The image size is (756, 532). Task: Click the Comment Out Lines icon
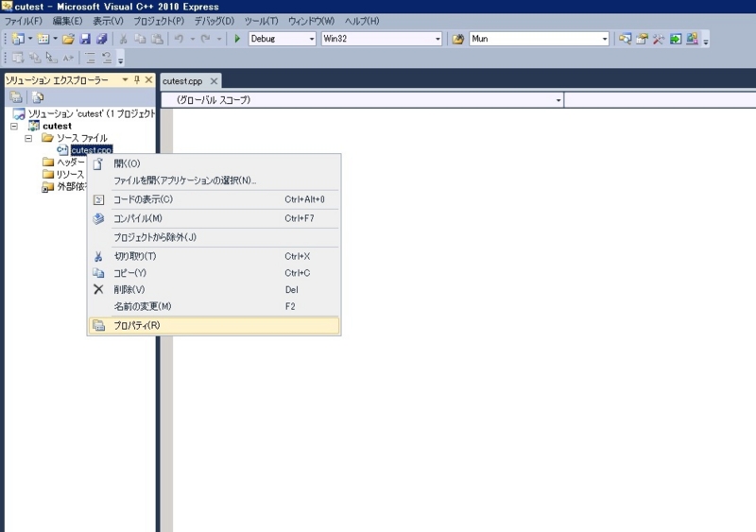click(x=90, y=59)
